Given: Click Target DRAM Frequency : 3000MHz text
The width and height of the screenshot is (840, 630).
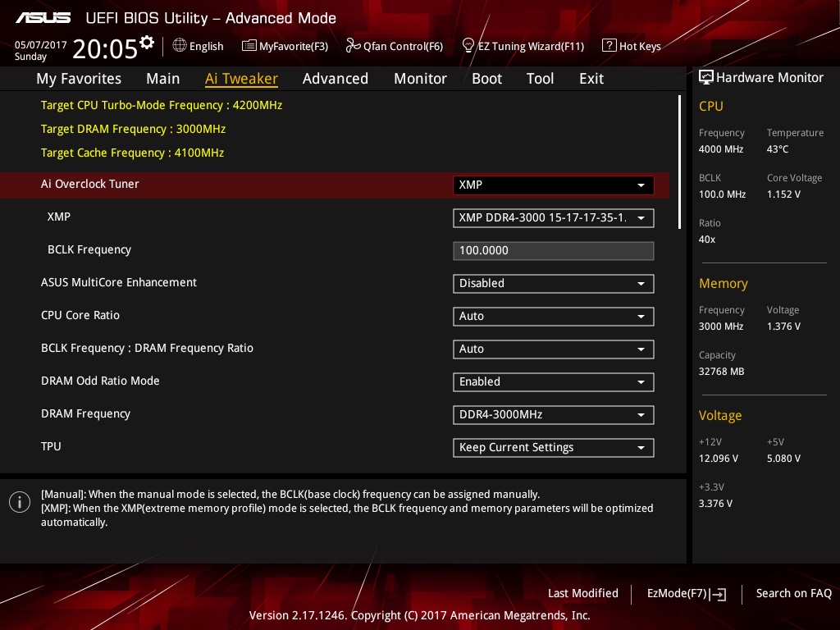Looking at the screenshot, I should pos(134,129).
